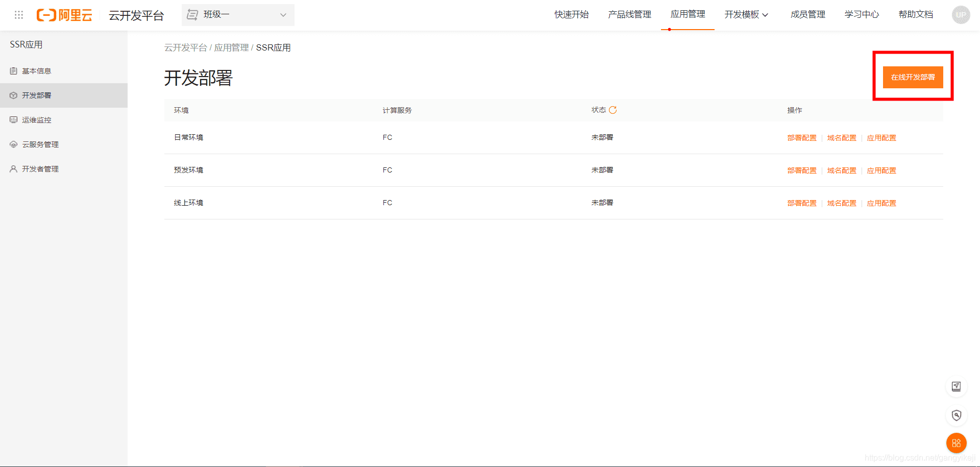Viewport: 980px width, 467px height.
Task: Select 运维监控 in the sidebar
Action: point(64,120)
